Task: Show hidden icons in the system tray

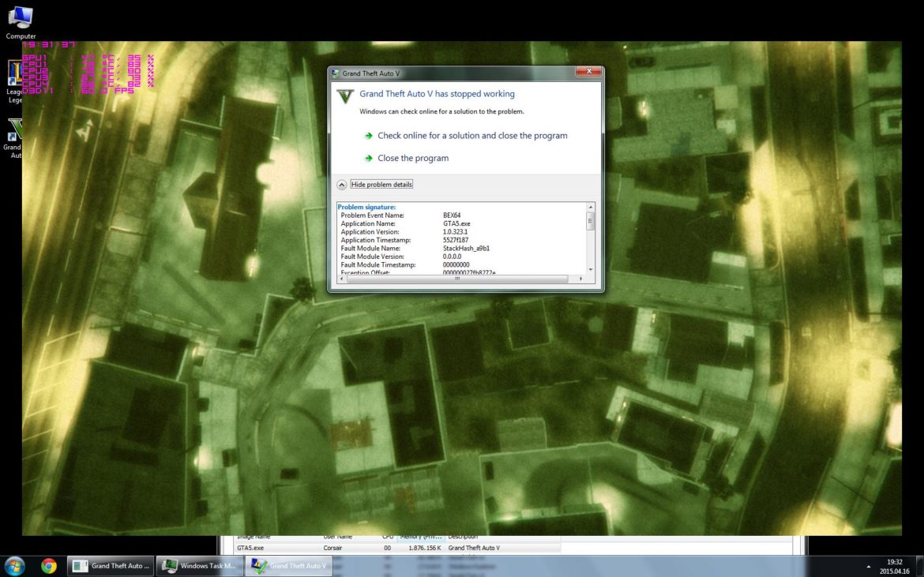Action: tap(869, 566)
